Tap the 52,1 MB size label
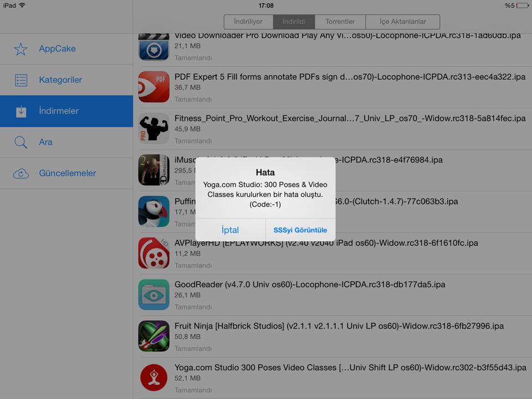Viewport: 532px width, 399px height. pyautogui.click(x=188, y=378)
